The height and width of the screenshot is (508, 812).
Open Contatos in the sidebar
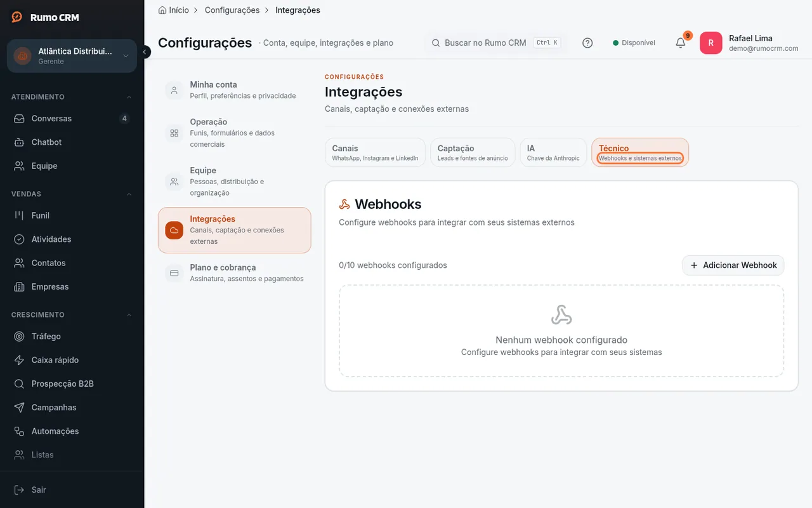tap(72, 263)
